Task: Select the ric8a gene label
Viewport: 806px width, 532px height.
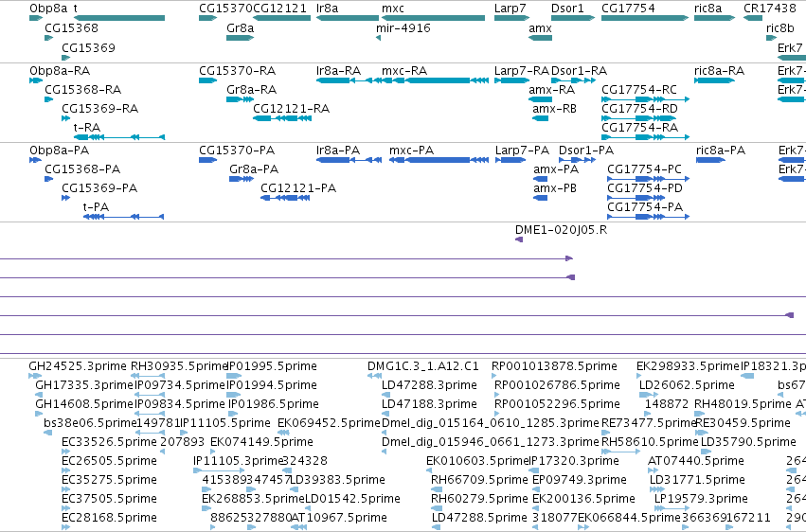Action: (x=707, y=9)
